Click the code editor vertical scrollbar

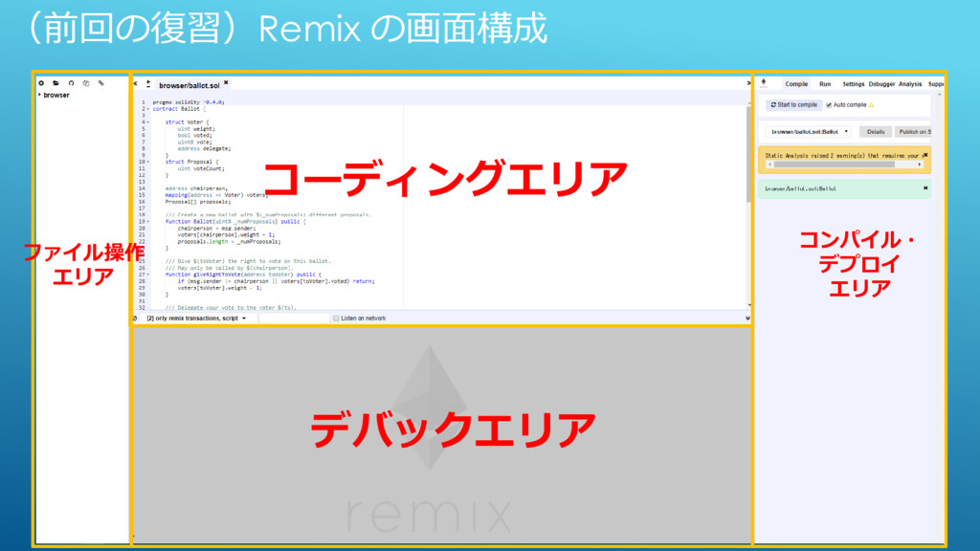748,154
